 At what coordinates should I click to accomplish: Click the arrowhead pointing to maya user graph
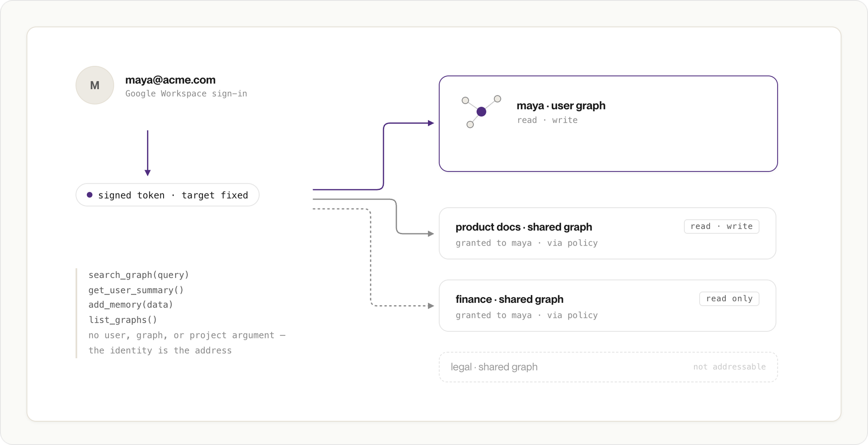point(431,123)
